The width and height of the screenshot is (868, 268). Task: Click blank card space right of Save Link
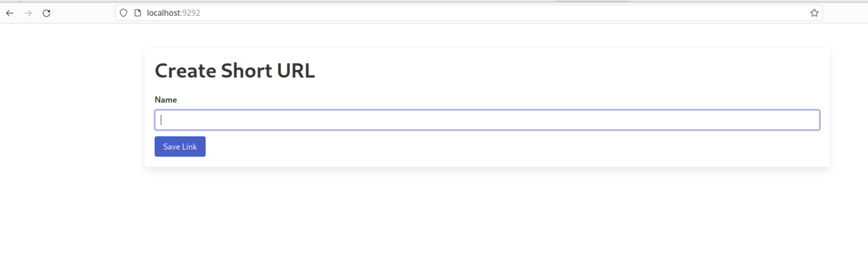pyautogui.click(x=487, y=147)
